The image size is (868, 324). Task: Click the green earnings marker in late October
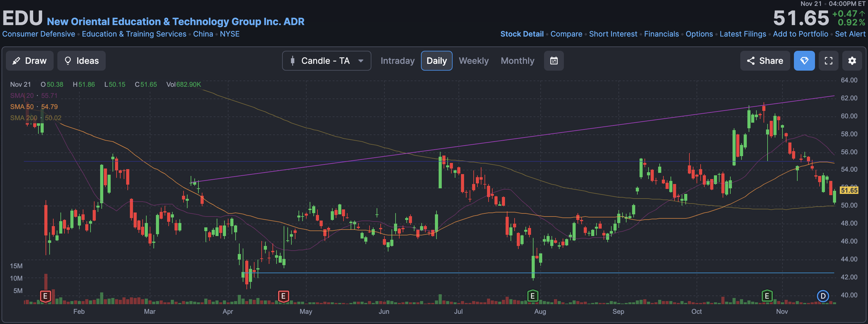tap(767, 296)
